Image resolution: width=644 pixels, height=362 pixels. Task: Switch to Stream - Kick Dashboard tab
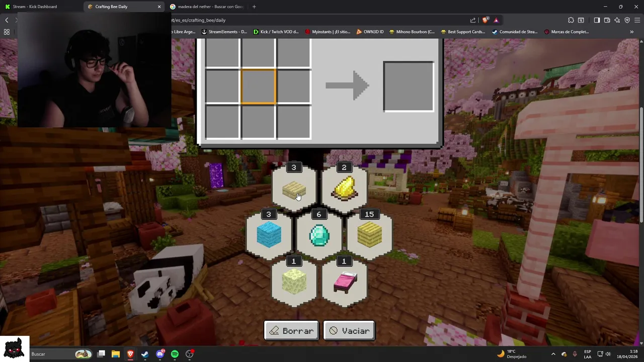click(40, 7)
